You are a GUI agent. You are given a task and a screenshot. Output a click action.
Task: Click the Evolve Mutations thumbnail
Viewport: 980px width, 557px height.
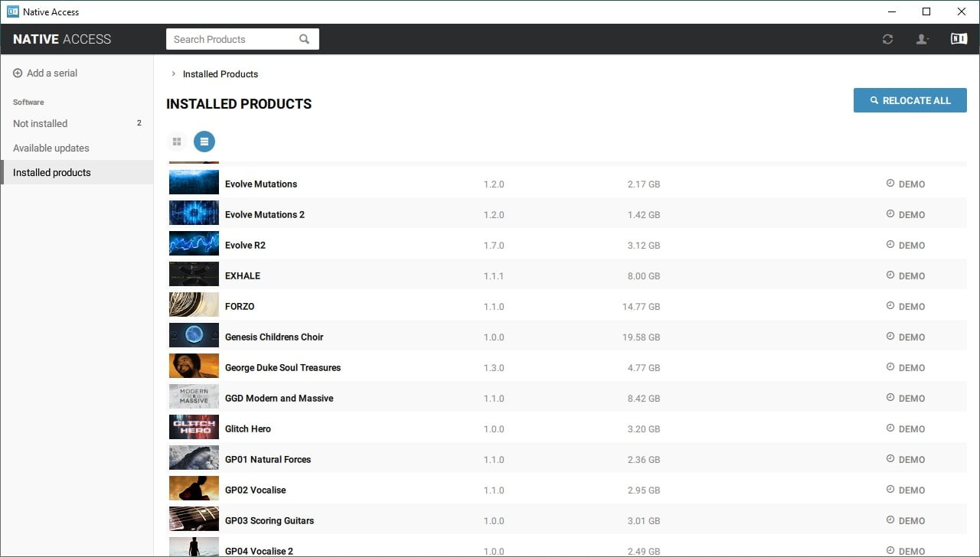click(194, 182)
